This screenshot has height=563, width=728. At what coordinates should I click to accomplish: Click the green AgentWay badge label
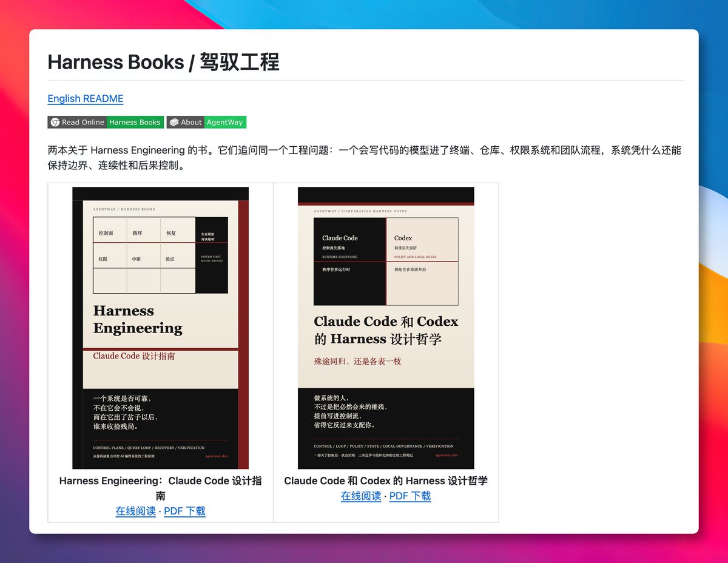(x=225, y=122)
